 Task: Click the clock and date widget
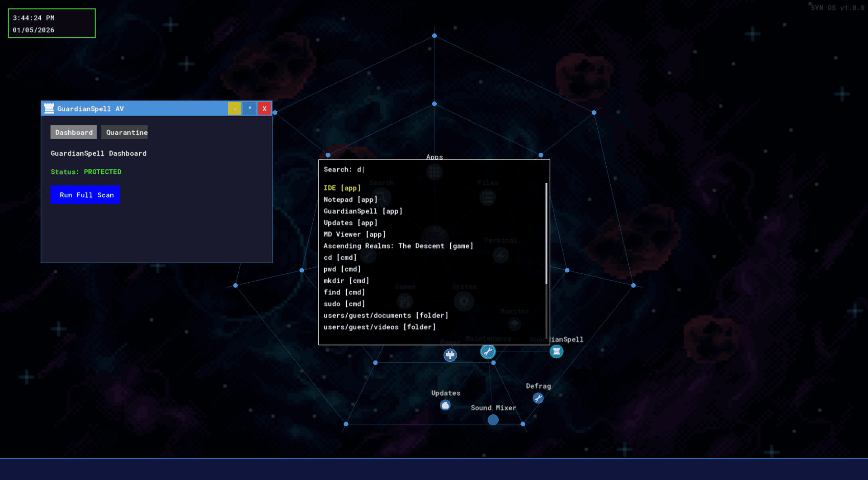(52, 23)
